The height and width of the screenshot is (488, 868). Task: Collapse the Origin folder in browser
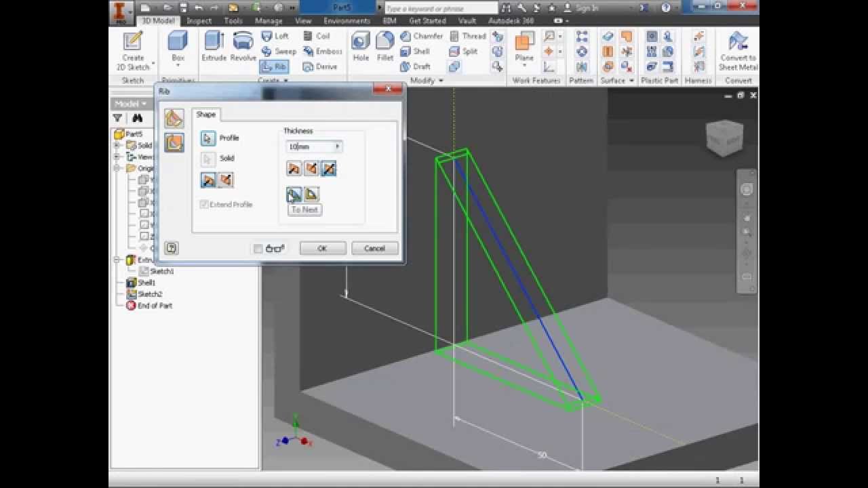[x=117, y=168]
